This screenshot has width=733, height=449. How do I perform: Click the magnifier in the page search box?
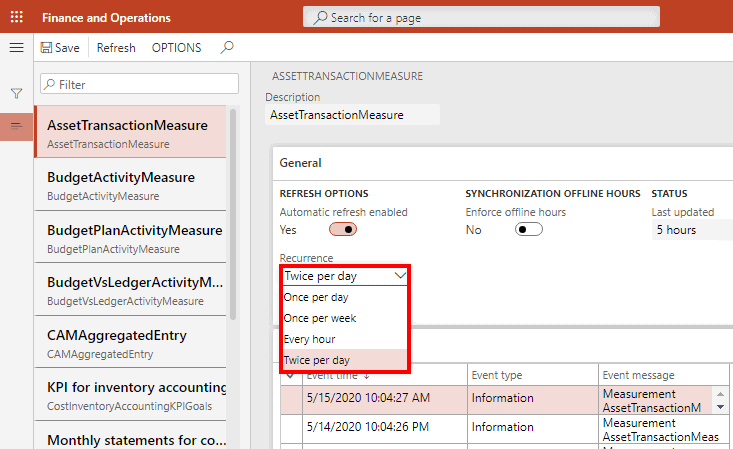tap(320, 18)
